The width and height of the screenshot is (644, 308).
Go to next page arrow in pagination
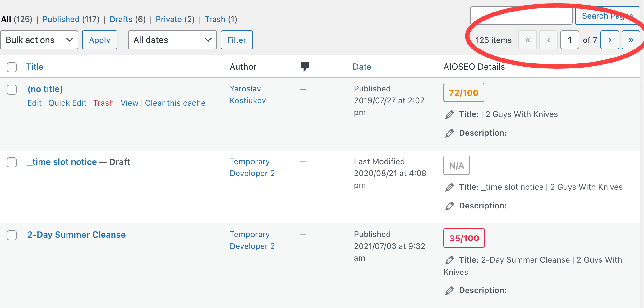pos(609,40)
